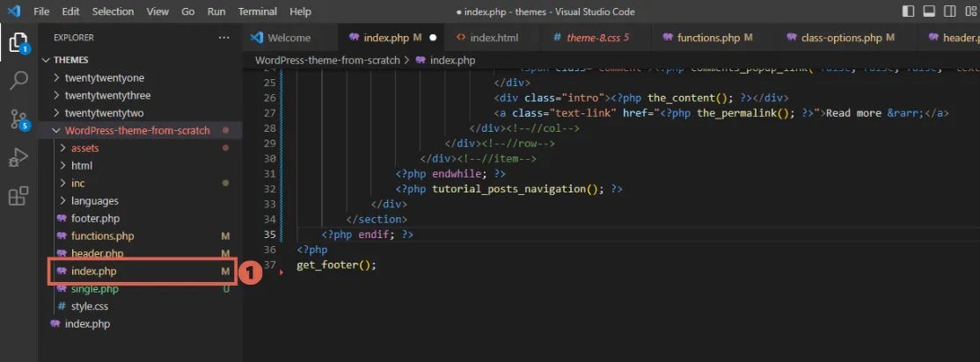The height and width of the screenshot is (362, 980).
Task: Open the Help menu
Action: (301, 11)
